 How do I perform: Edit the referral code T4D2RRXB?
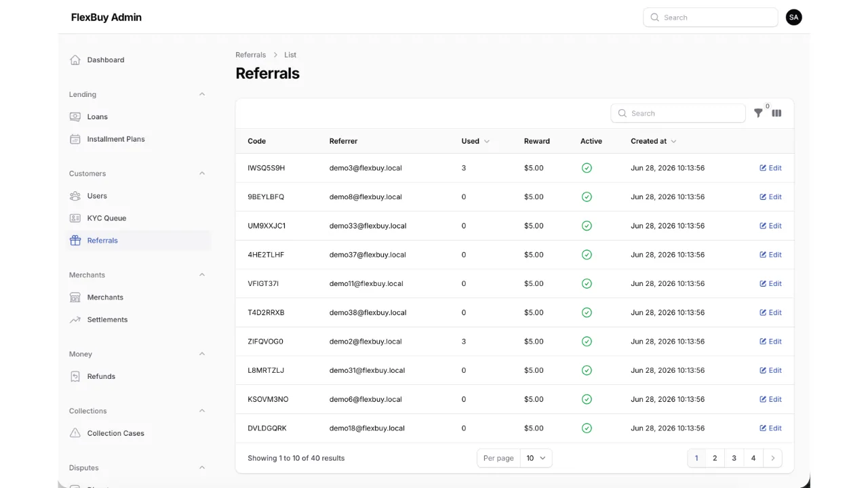click(770, 312)
